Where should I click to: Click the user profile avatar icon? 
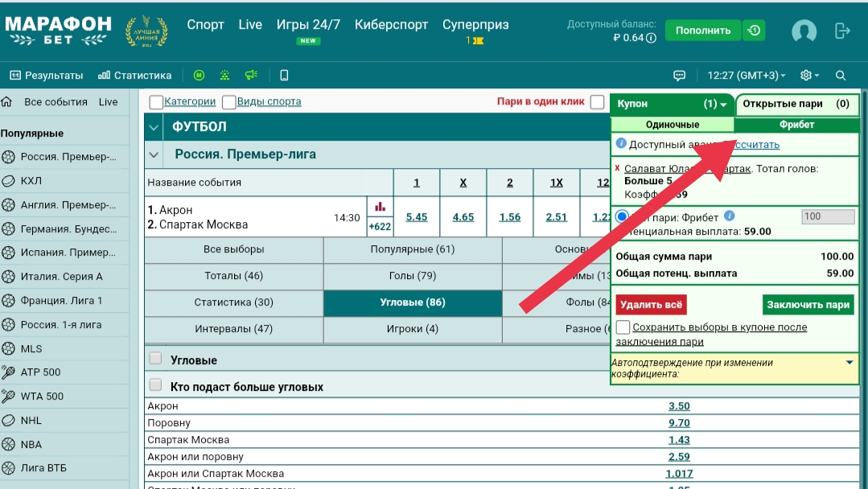804,31
